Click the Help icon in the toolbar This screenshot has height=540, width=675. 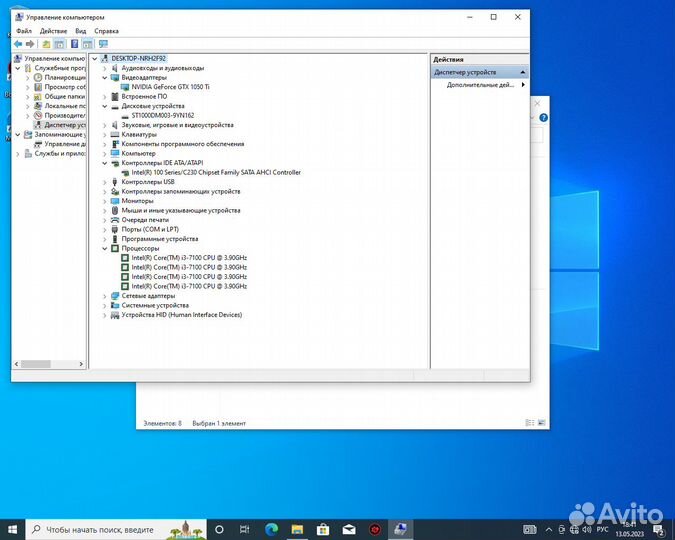tap(74, 44)
